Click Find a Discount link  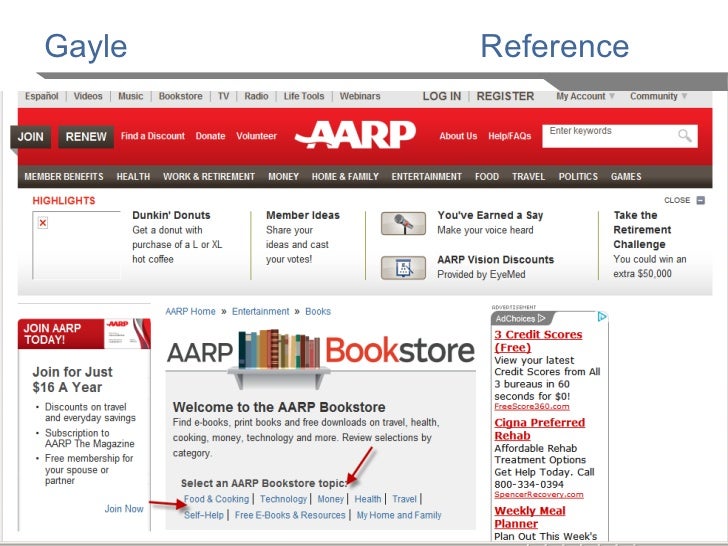(153, 136)
